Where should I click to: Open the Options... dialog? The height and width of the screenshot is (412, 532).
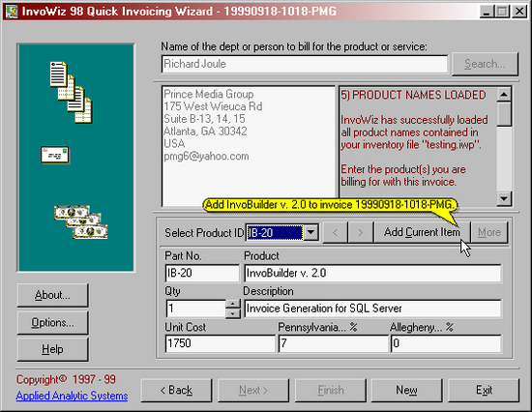(52, 322)
